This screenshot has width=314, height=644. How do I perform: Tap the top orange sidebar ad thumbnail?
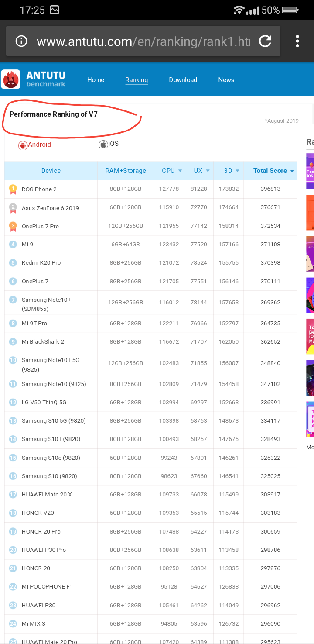[x=310, y=212]
